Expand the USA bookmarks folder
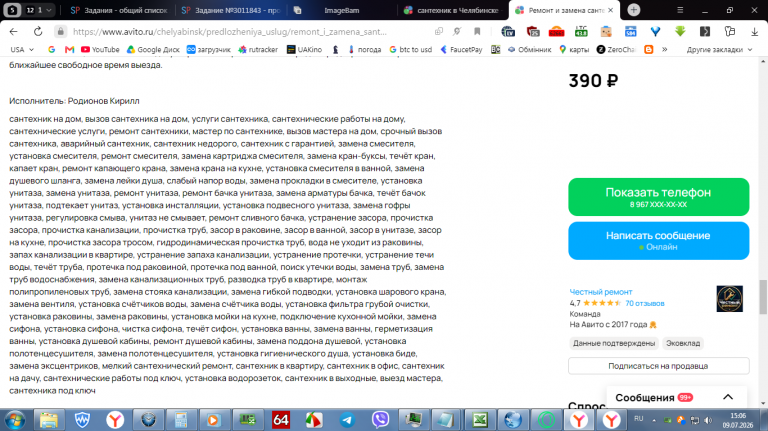Screen dimensions: 768x431 click(x=22, y=49)
